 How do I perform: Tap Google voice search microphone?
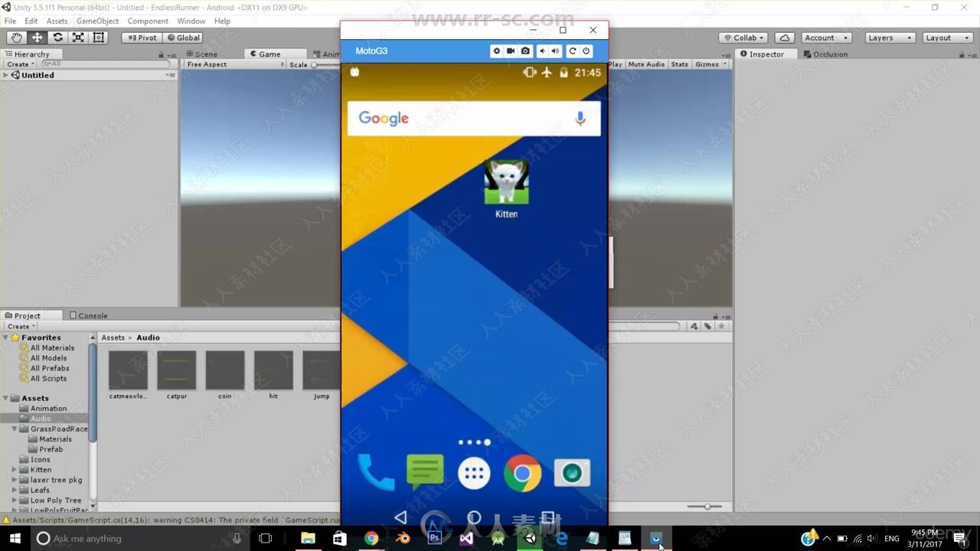(x=580, y=119)
